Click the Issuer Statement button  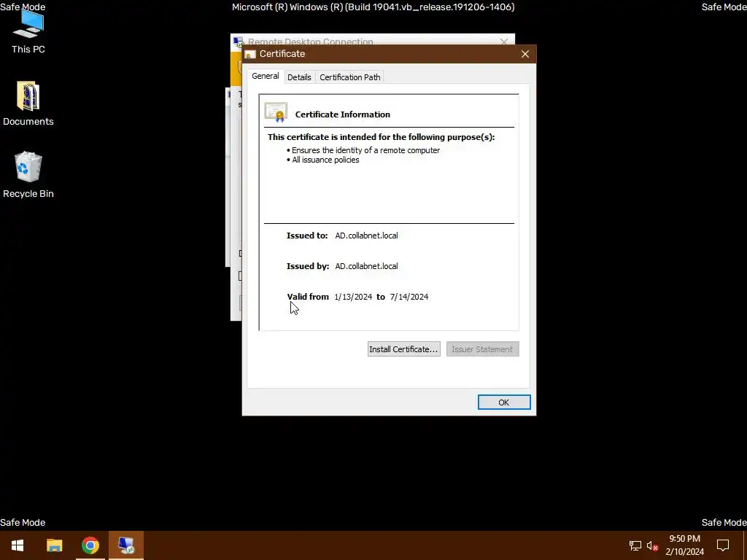point(483,349)
